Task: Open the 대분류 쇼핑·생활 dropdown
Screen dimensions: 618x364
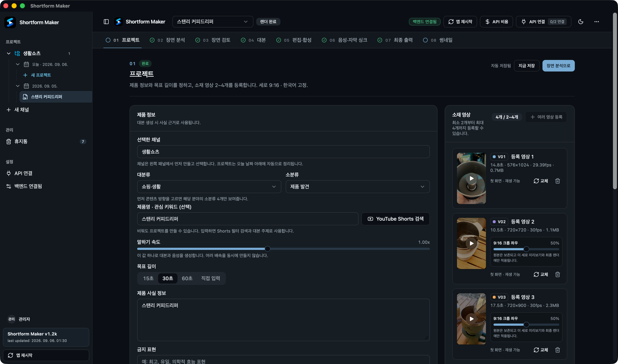Action: (209, 186)
